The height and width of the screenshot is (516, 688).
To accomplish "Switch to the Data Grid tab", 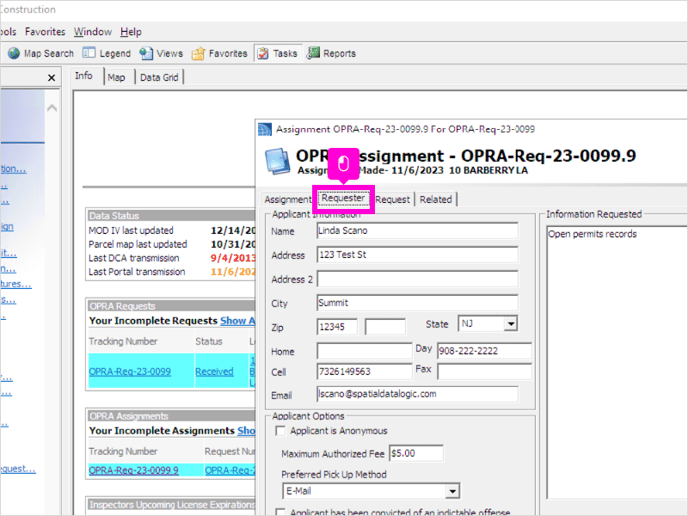I will pos(159,78).
